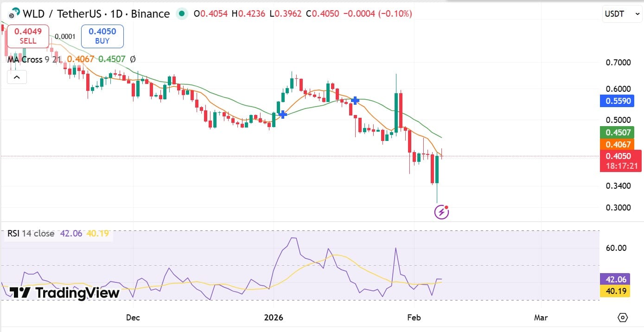
Task: Click the 0.4050 BUY button
Action: pyautogui.click(x=102, y=36)
